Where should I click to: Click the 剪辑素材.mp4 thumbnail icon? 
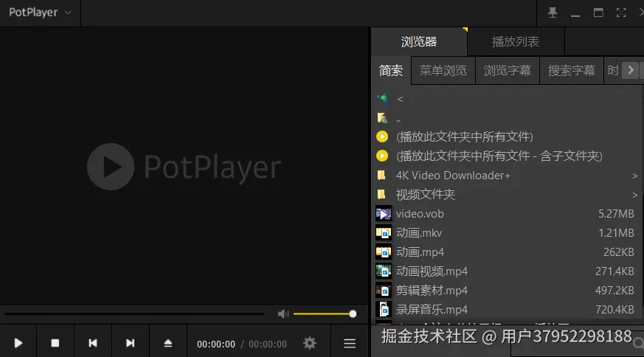pos(384,291)
